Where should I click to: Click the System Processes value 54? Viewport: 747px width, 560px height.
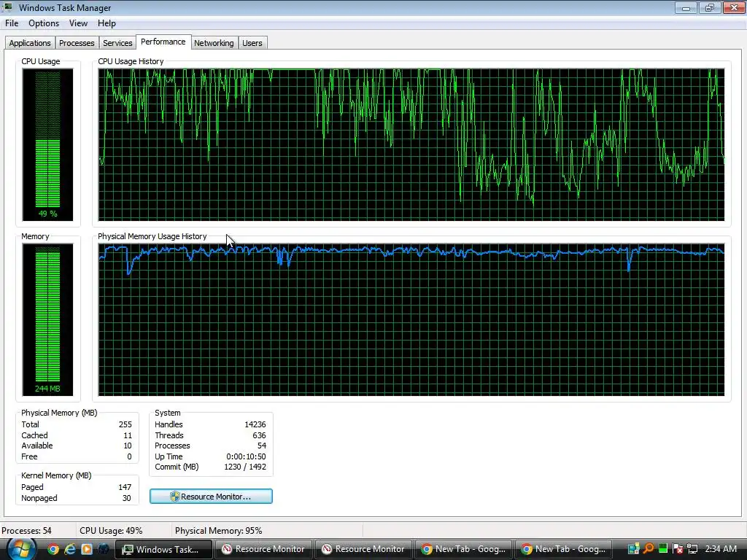point(262,446)
